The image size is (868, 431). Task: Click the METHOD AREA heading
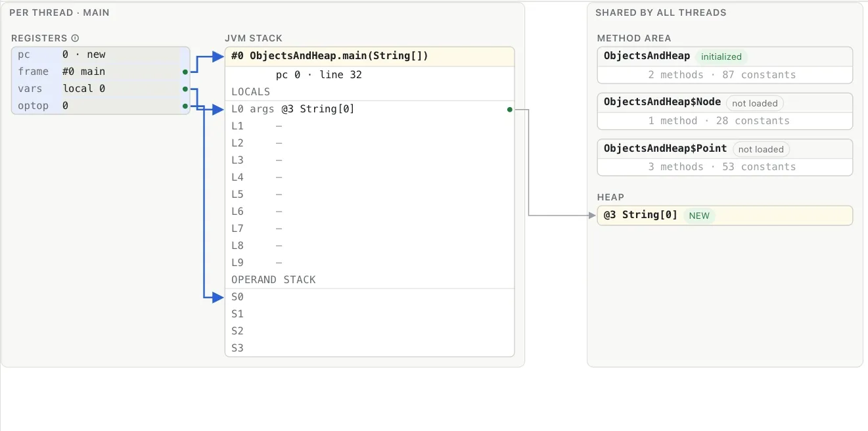(x=633, y=38)
